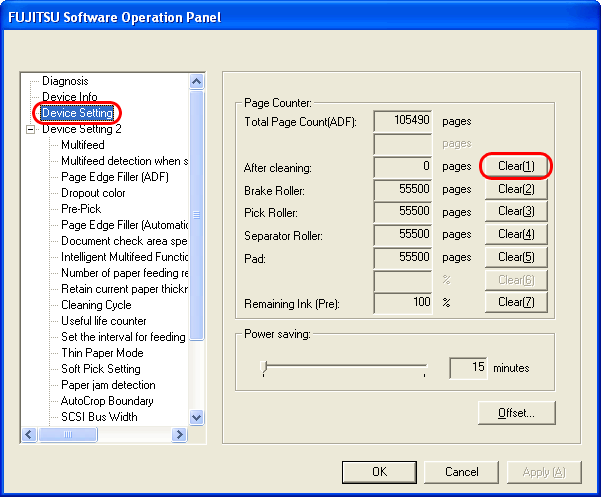Screen dimensions: 601x497
Task: Click the tree scroll left arrow
Action: (29, 435)
